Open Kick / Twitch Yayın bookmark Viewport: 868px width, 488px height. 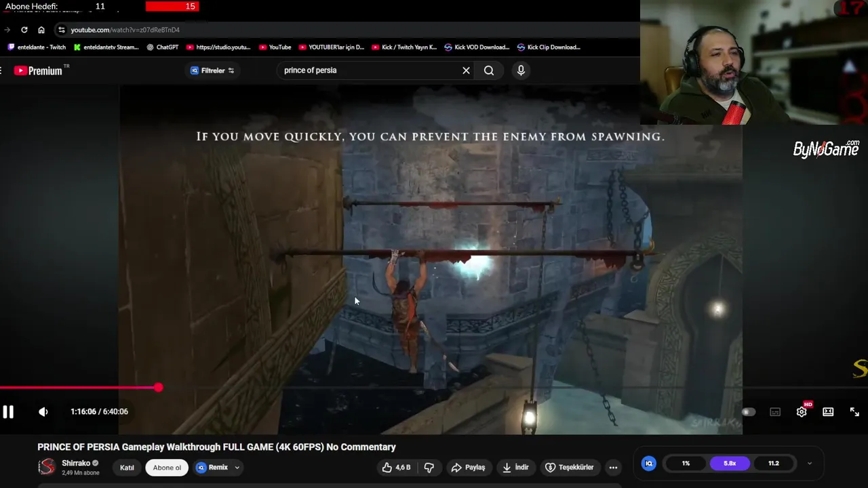[405, 47]
